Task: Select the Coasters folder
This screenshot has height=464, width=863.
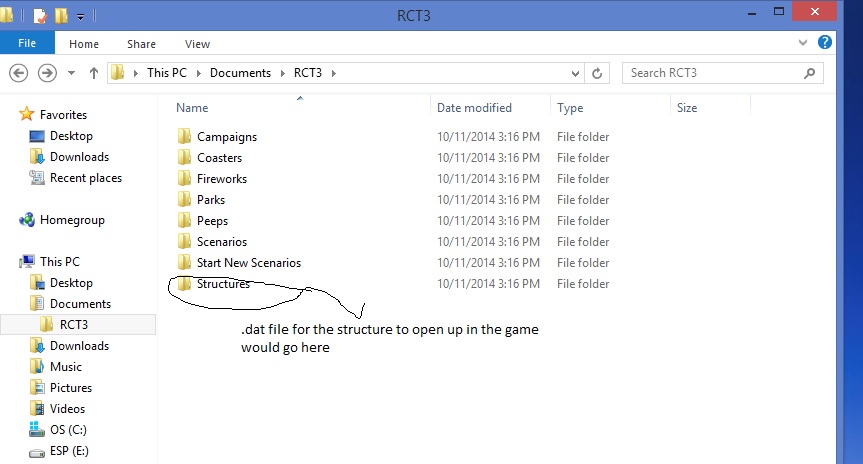Action: tap(219, 158)
